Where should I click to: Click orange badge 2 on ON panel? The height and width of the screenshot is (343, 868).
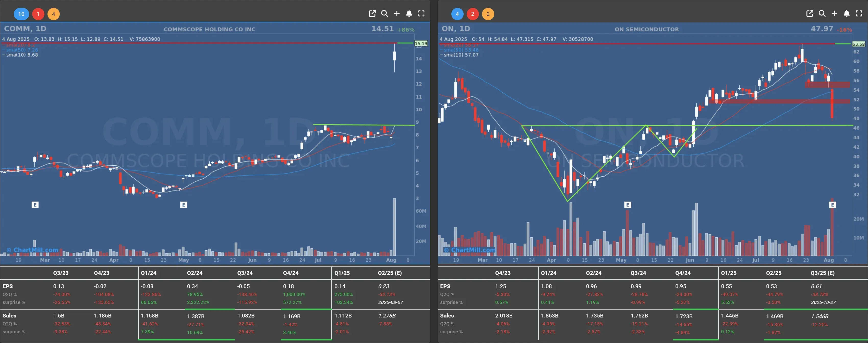pyautogui.click(x=488, y=14)
